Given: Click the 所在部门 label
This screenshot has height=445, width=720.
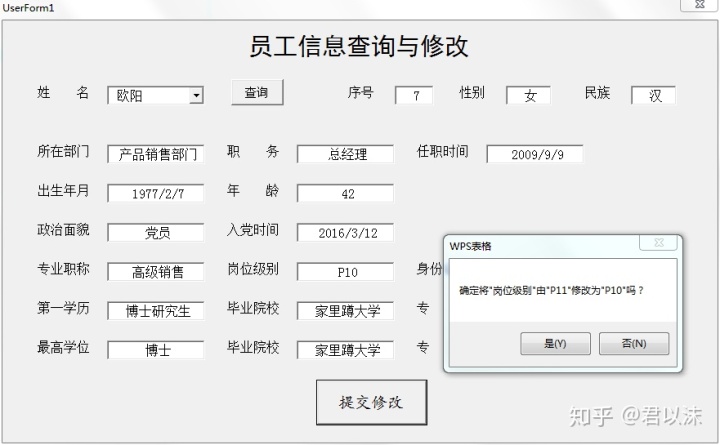Looking at the screenshot, I should tap(63, 151).
